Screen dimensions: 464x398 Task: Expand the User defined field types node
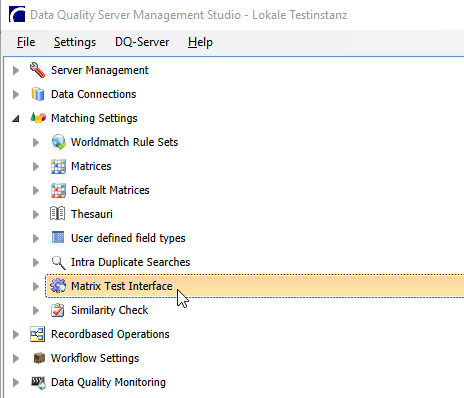[x=36, y=238]
